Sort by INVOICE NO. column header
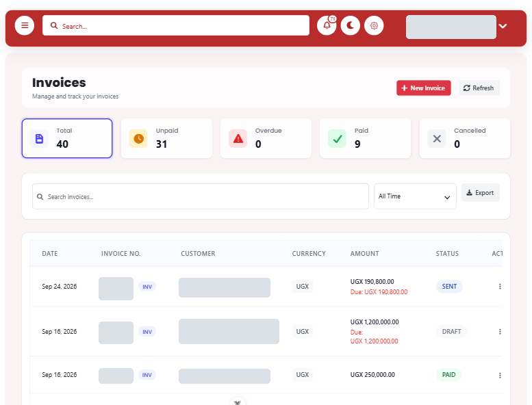The image size is (532, 405). coord(121,254)
